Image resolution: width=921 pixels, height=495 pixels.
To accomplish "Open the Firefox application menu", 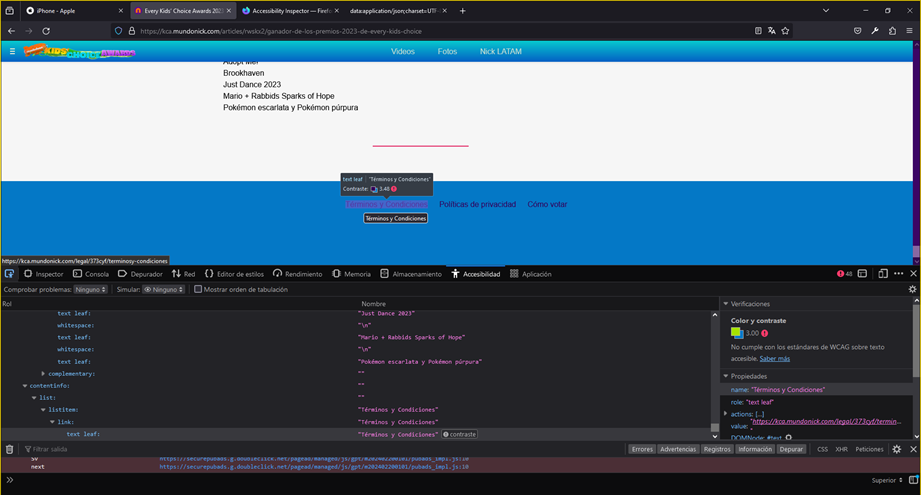I will click(909, 31).
